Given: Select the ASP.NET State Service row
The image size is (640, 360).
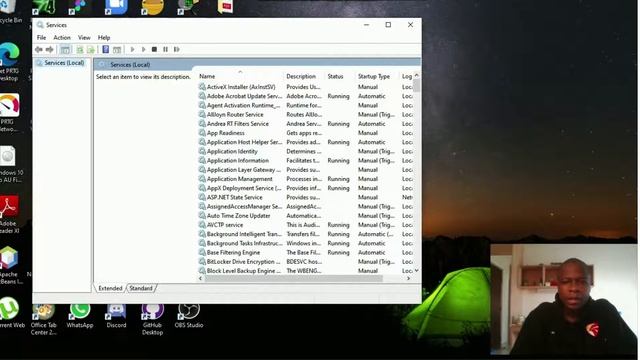Looking at the screenshot, I should [x=305, y=197].
